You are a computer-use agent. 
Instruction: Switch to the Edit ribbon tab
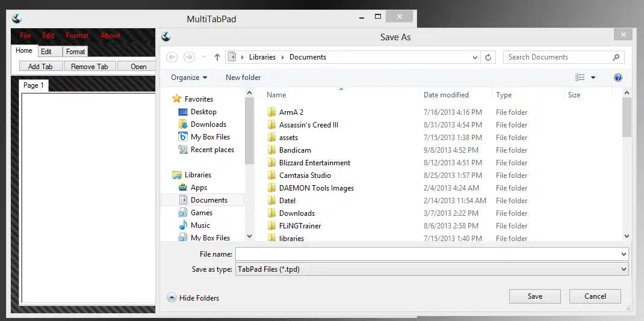pos(50,52)
